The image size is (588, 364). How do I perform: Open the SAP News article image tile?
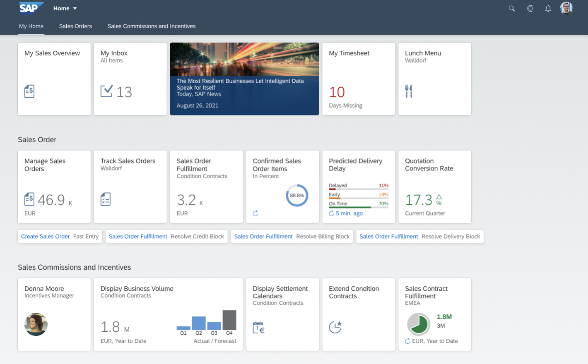pyautogui.click(x=244, y=79)
